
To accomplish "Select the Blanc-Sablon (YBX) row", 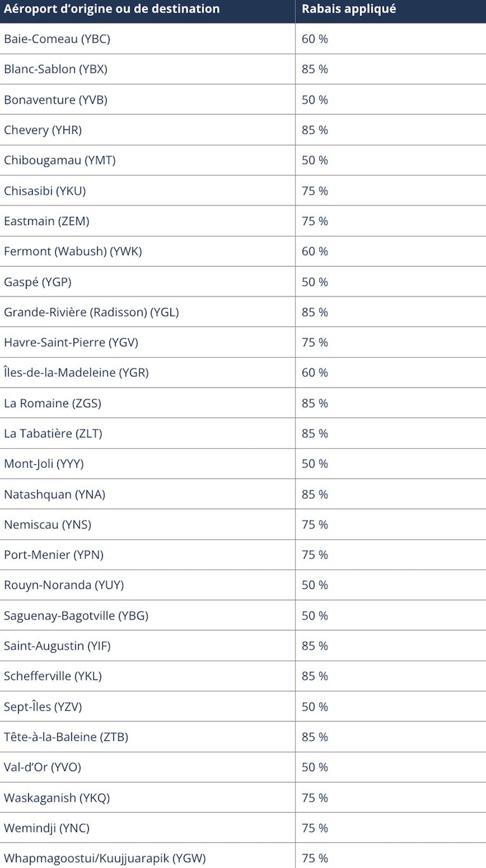I will (x=243, y=69).
